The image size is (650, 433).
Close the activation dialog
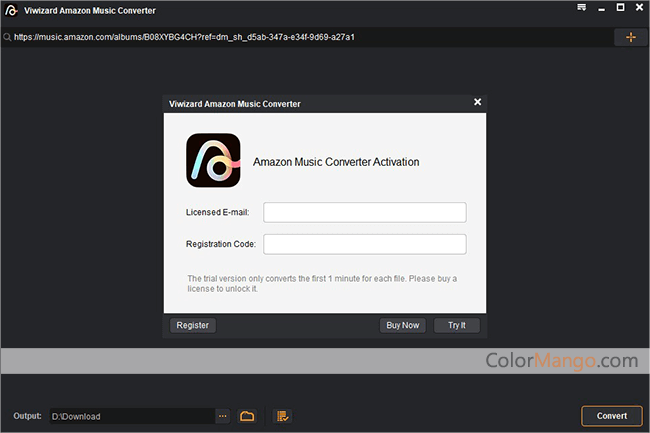478,102
